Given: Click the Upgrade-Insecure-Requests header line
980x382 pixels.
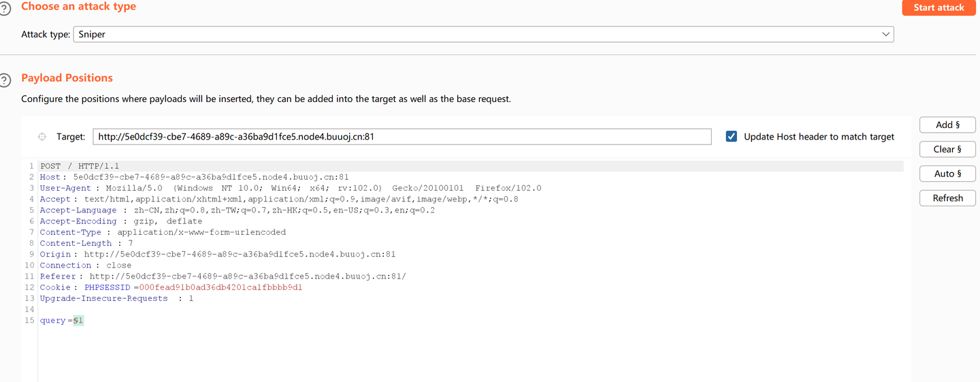Looking at the screenshot, I should [116, 298].
